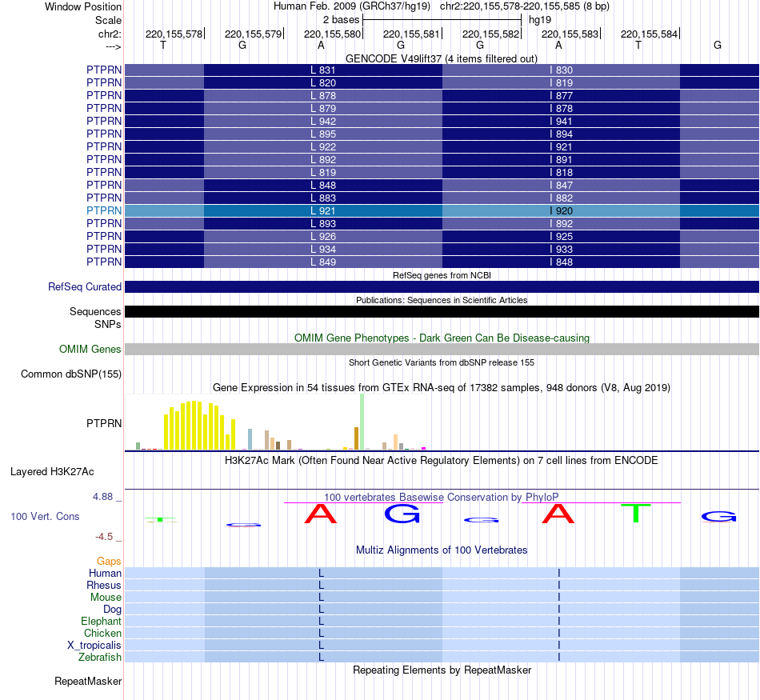Click the Window Position label
Screen dimensions: 760x700
(83, 6)
